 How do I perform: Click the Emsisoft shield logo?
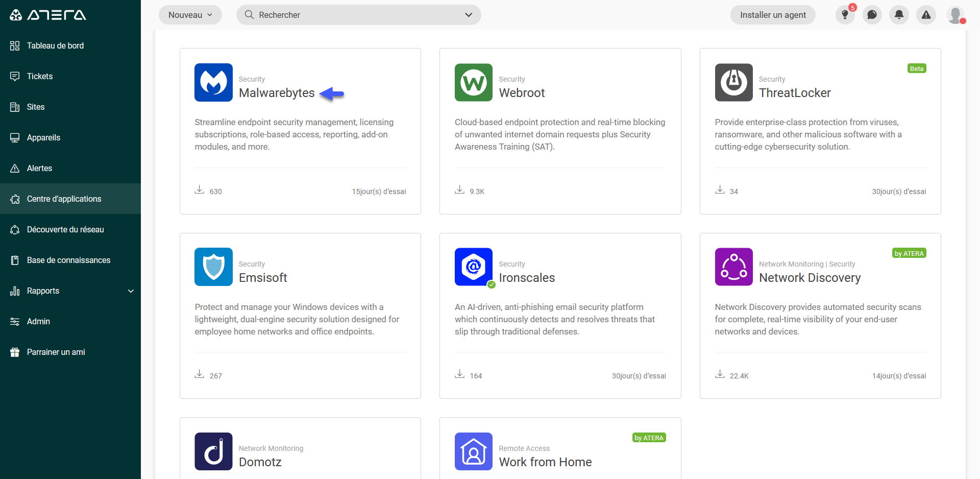(x=214, y=267)
